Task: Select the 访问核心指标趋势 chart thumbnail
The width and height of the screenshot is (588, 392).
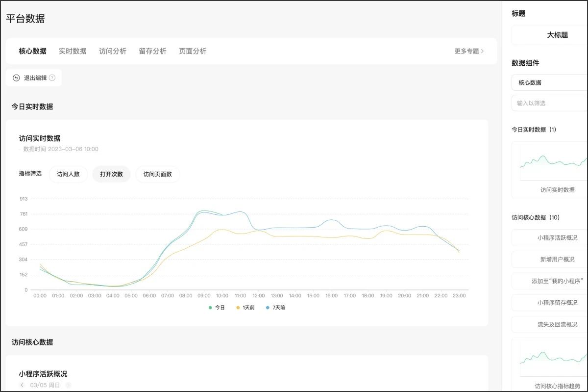Action: 549,365
